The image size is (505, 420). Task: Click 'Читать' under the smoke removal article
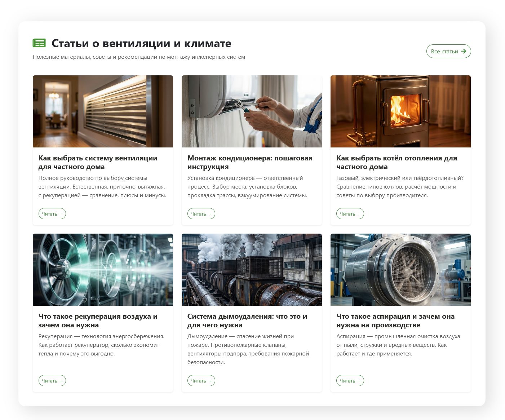click(201, 381)
